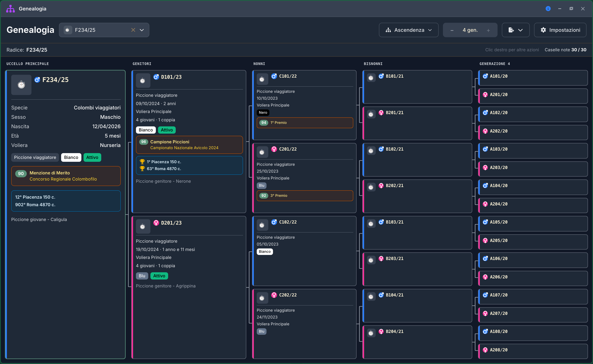Select the A107/20 ancestor card
This screenshot has width=593, height=364.
point(533,297)
